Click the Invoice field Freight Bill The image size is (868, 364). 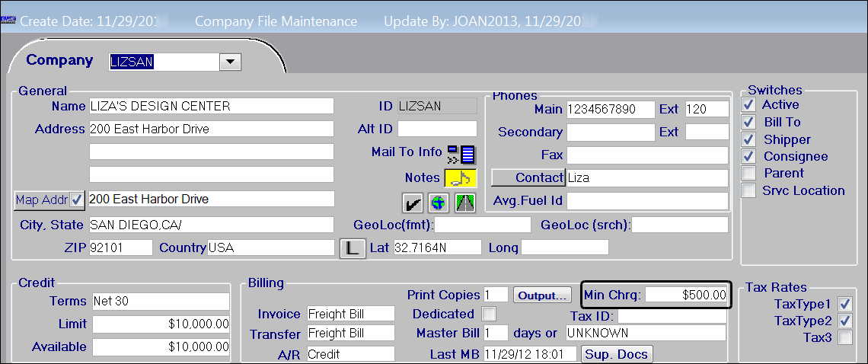[351, 314]
